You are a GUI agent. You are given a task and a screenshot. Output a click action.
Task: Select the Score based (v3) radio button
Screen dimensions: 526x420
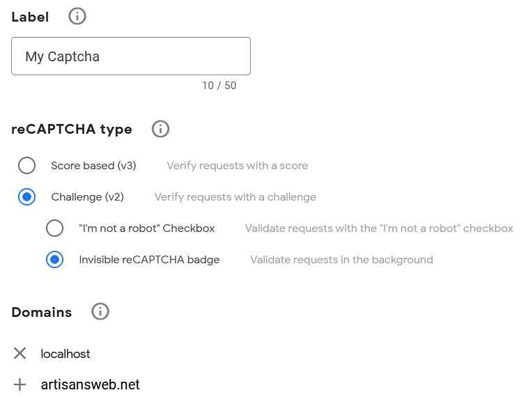pos(26,166)
